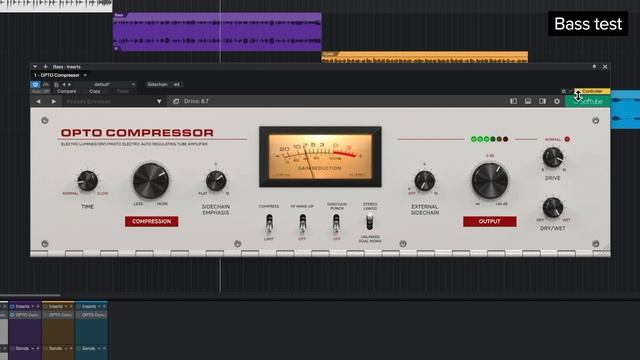Viewport: 640px width, 360px height.
Task: Open the Preset Browser dropdown arrow
Action: pos(159,101)
